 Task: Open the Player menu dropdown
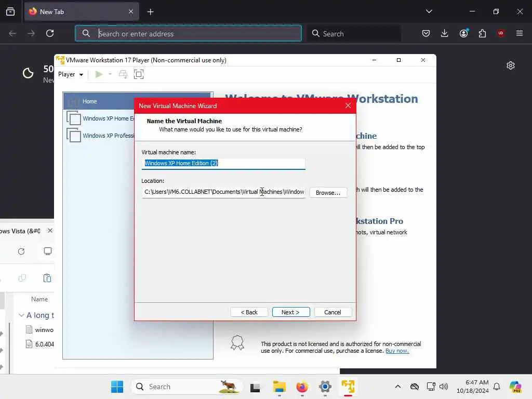[x=71, y=74]
